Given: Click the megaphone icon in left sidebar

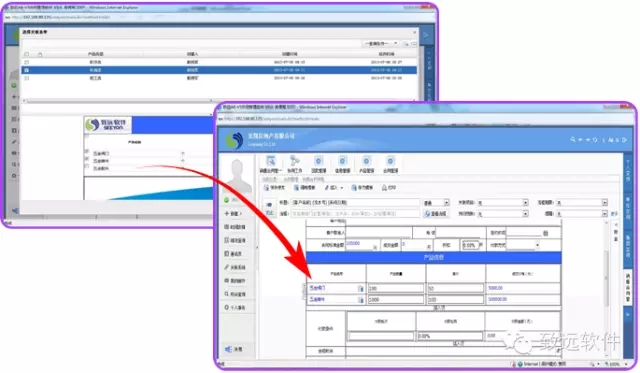Looking at the screenshot, I should 228,349.
